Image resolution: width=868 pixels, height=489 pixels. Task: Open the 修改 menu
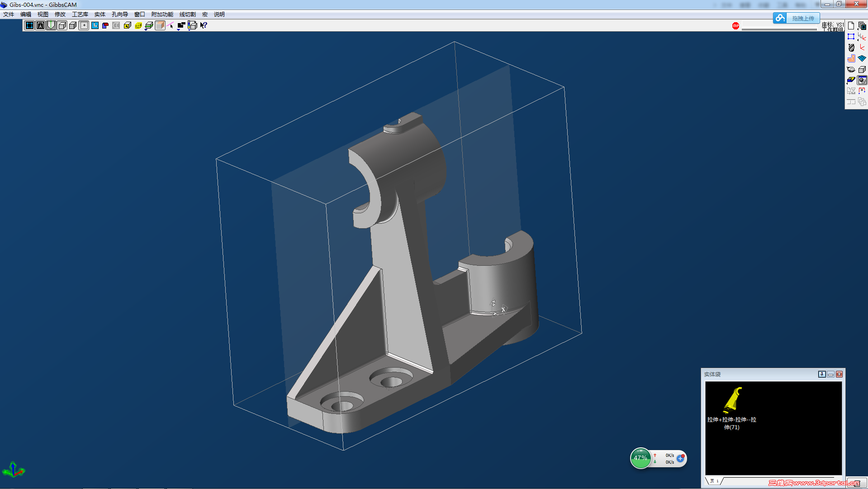click(60, 14)
